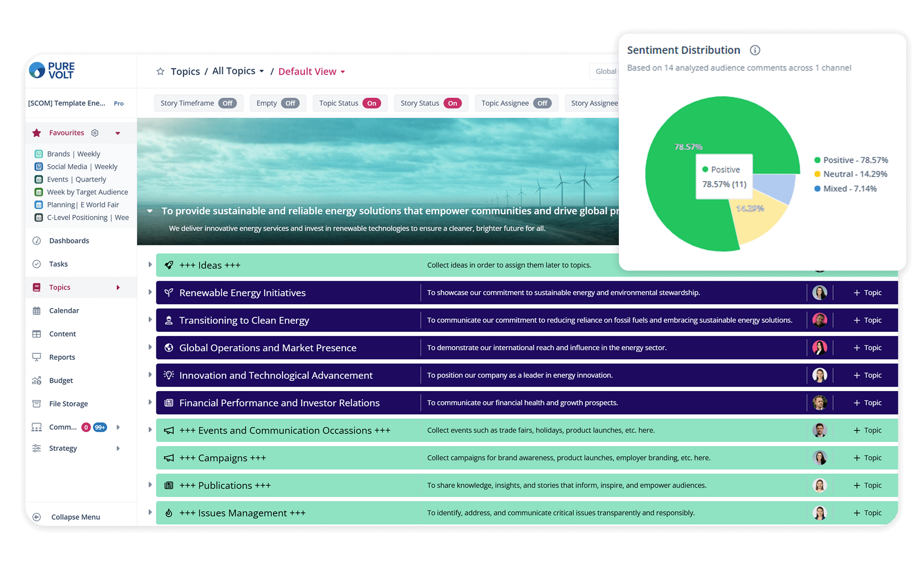Screen dimensions: 924x562
Task: Click the blue Mixed pie slice
Action: click(x=775, y=188)
